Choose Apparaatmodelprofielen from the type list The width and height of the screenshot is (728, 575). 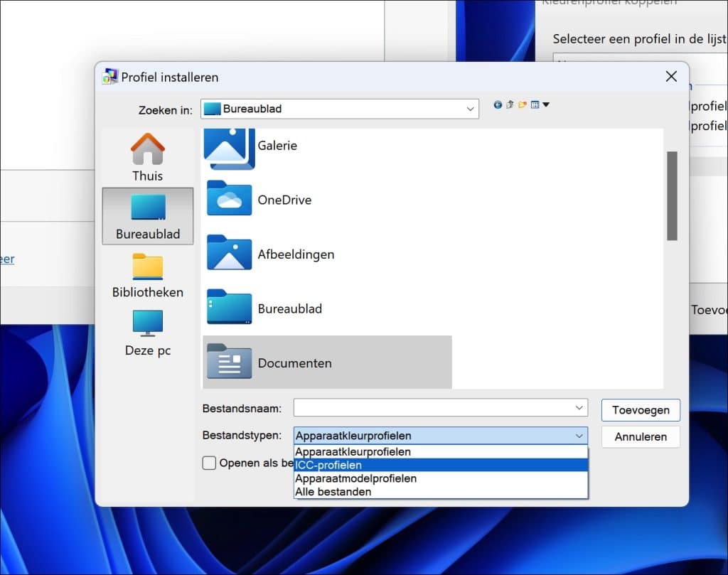pos(441,478)
